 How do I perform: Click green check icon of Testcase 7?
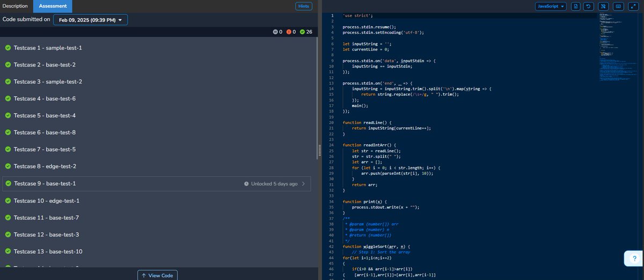pos(8,150)
